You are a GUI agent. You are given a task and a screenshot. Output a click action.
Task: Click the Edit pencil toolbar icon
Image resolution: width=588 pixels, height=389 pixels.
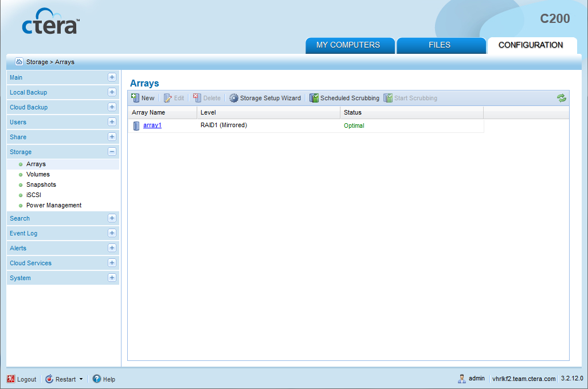[167, 98]
